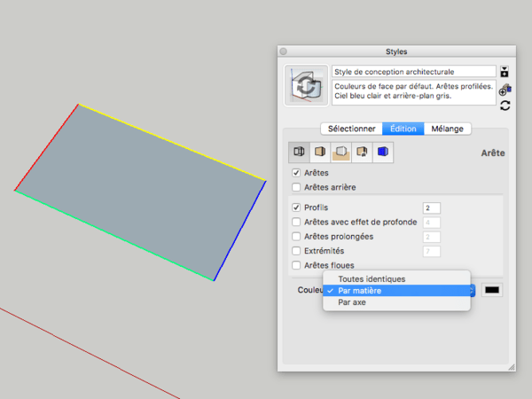
Task: Open the Edge settings icon
Action: [x=299, y=152]
